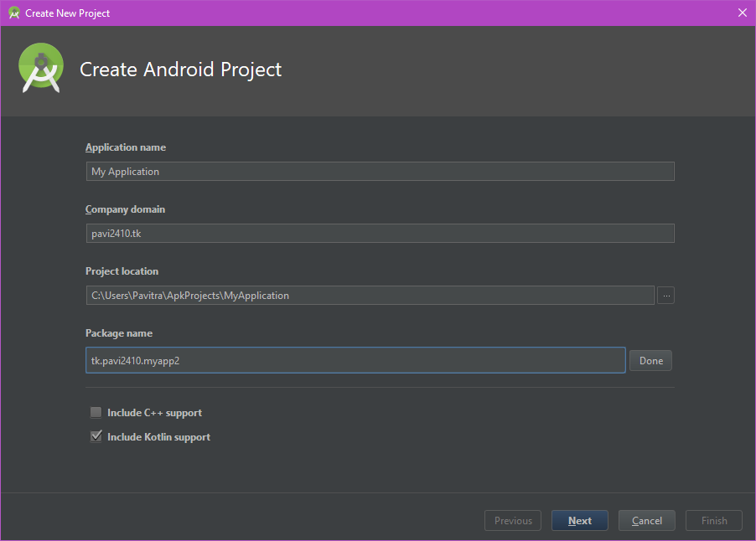Focus the Application name text field
756x541 pixels.
point(380,171)
